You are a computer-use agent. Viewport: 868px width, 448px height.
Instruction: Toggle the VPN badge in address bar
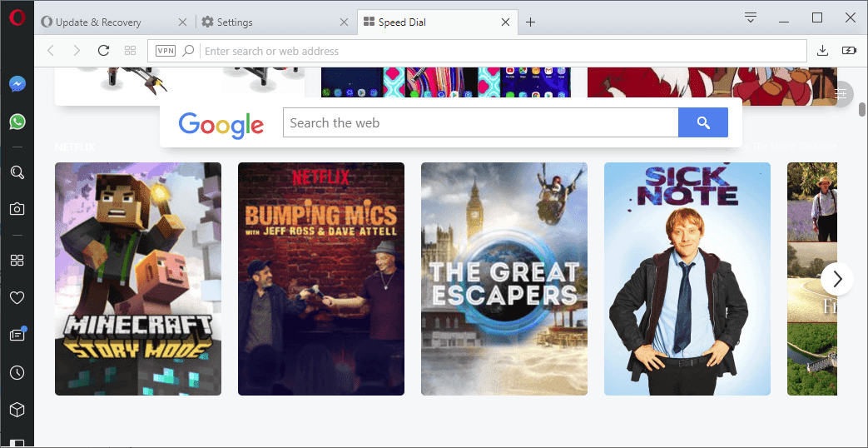point(166,51)
